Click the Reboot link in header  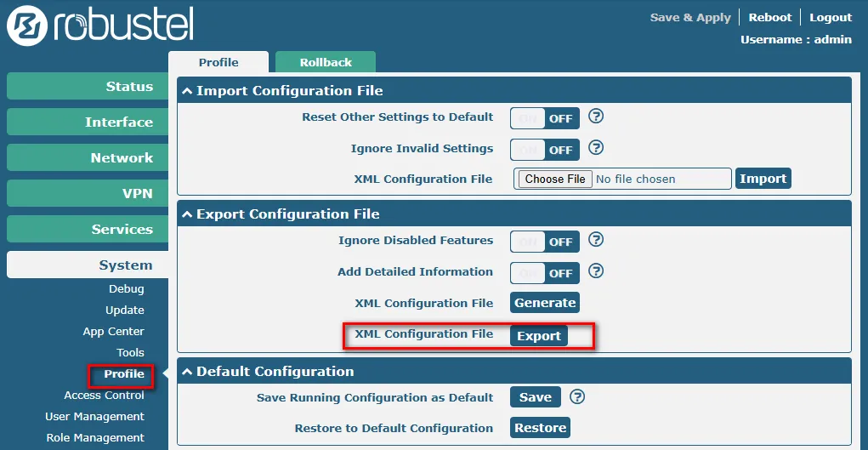770,17
